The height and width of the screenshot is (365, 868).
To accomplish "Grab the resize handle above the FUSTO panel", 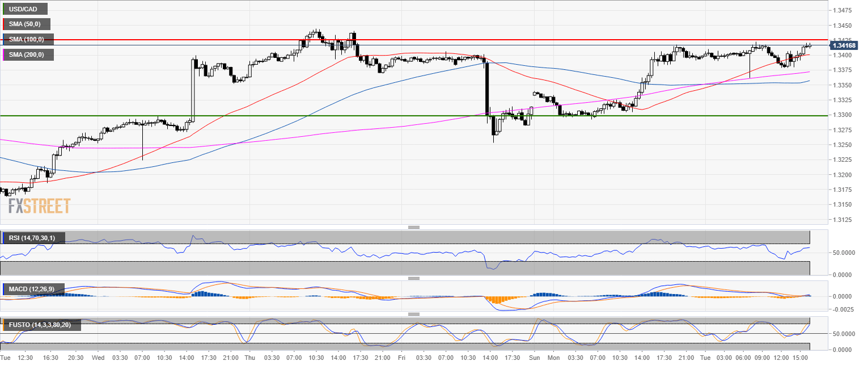I will 414,314.
